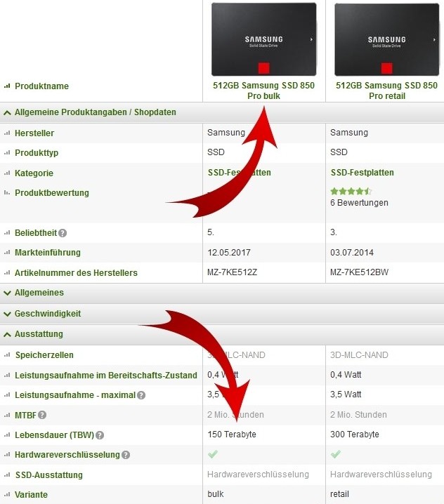The width and height of the screenshot is (444, 504).
Task: Click the sort icon beside Beliebtheit
Action: click(7, 233)
